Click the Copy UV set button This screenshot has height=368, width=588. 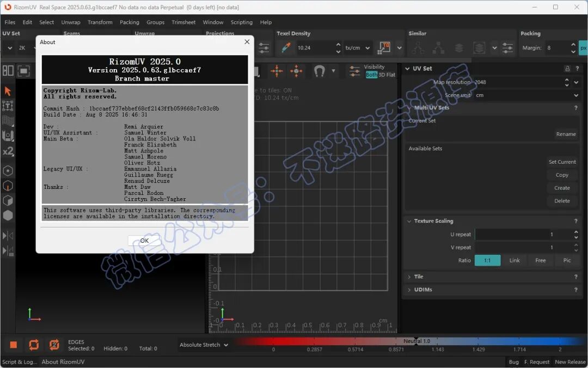pos(562,175)
